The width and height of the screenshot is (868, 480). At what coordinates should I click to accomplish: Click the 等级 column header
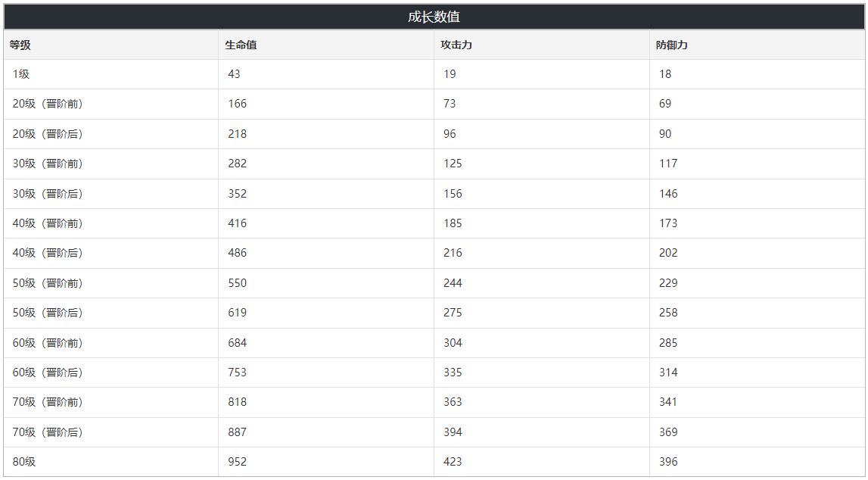coord(20,45)
